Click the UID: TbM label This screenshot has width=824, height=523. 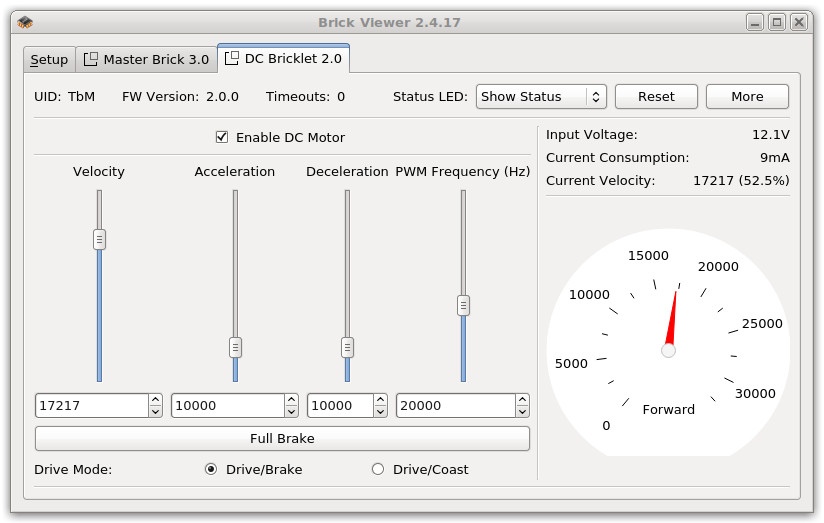click(x=65, y=97)
